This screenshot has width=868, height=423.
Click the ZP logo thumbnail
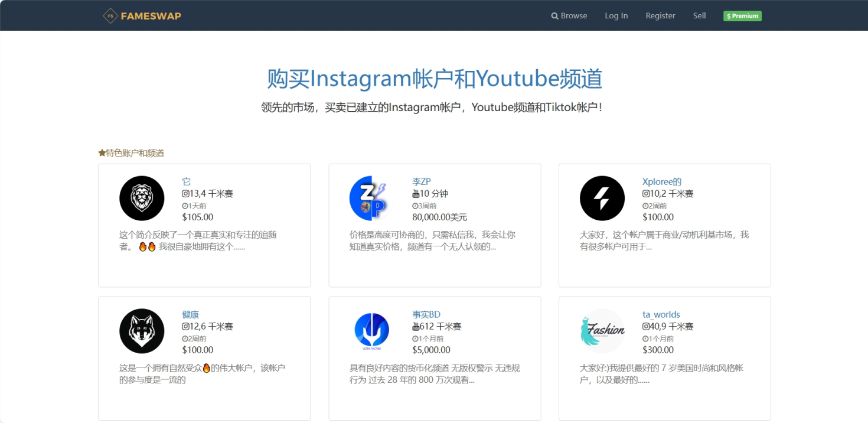pos(371,199)
